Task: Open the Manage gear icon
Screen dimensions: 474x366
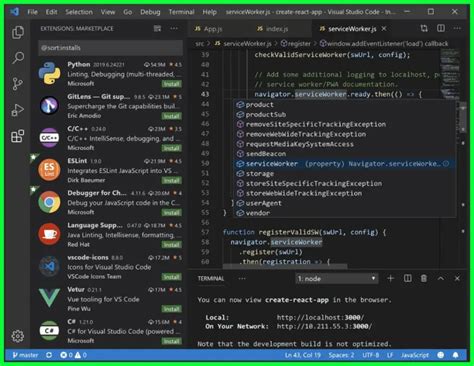Action: (x=18, y=336)
